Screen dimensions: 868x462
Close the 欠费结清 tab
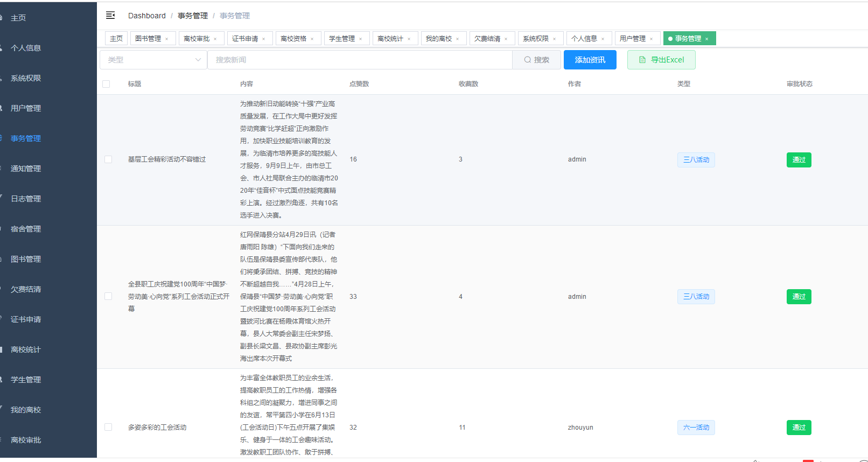pyautogui.click(x=506, y=39)
